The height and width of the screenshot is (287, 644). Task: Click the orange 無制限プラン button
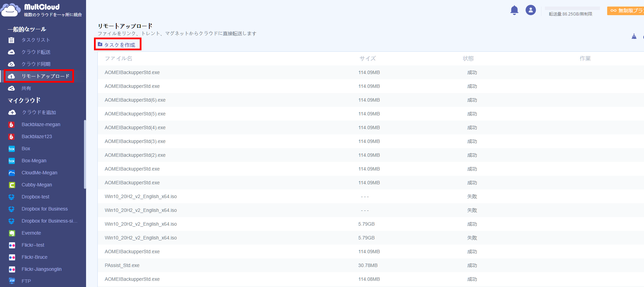(625, 11)
